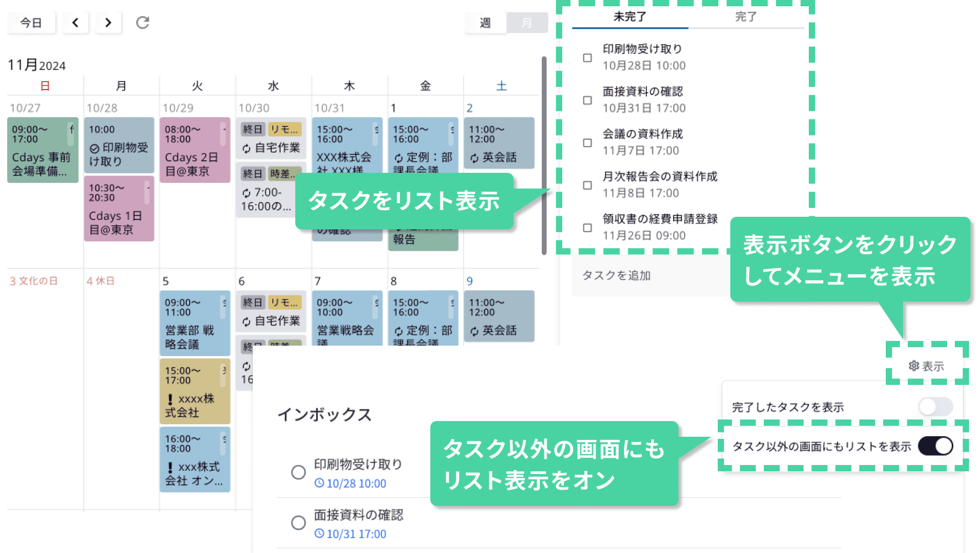Open the 営業戦略会議 event on Nov 7
Image resolution: width=980 pixels, height=553 pixels.
(347, 318)
